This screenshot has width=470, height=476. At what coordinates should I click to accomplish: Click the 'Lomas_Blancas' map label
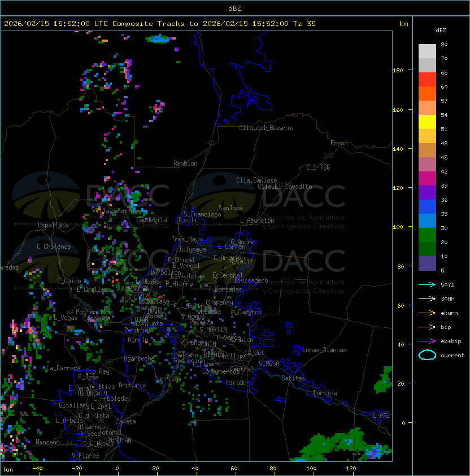(x=324, y=350)
